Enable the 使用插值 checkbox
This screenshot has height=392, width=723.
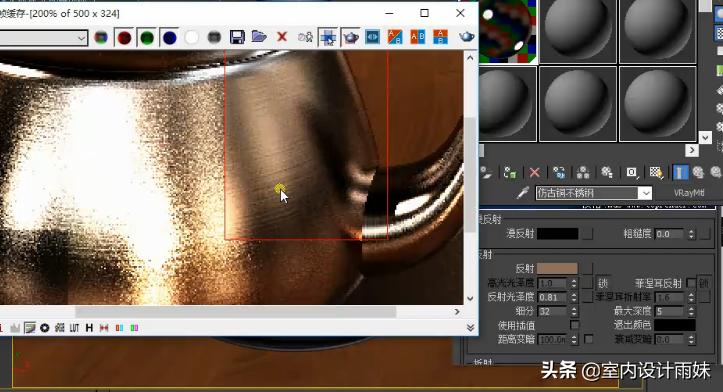(x=575, y=326)
